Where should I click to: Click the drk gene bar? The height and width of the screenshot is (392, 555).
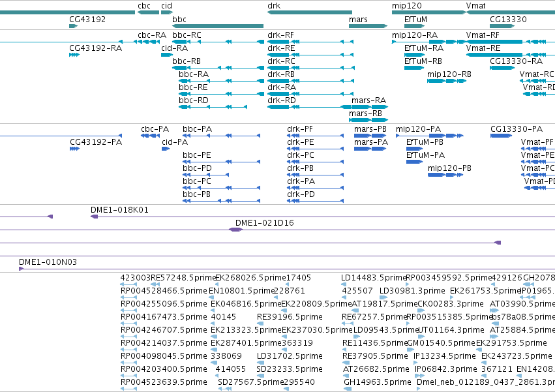(x=310, y=12)
